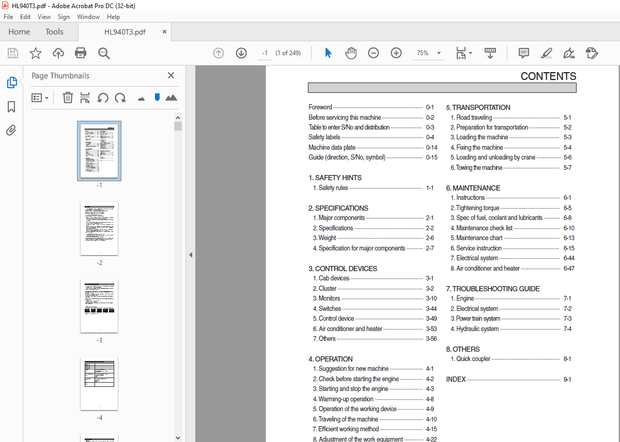This screenshot has height=442, width=620.
Task: Open the Help menu
Action: coord(113,17)
